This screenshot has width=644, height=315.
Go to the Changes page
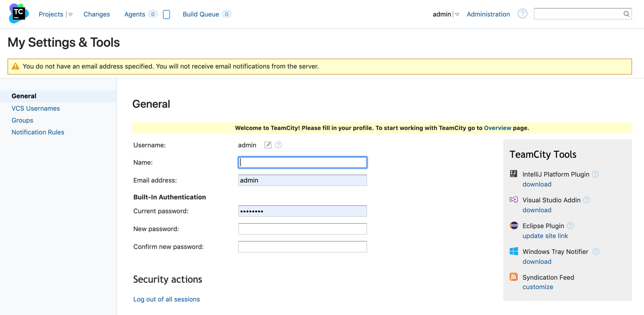coord(97,14)
